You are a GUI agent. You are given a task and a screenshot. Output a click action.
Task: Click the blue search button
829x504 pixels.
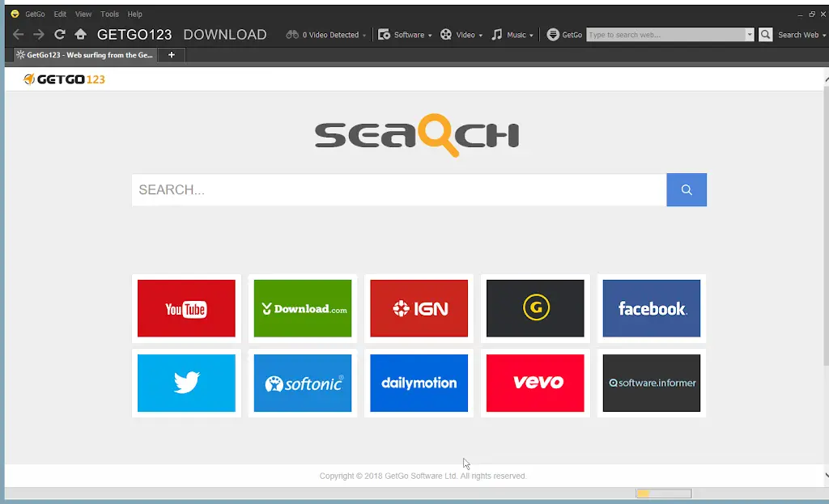tap(687, 189)
